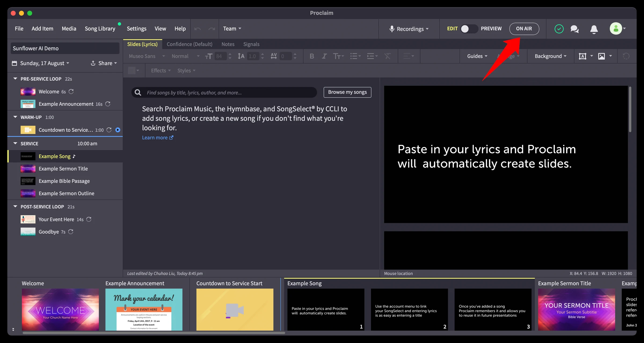
Task: Open the Normal font weight dropdown
Action: point(185,56)
